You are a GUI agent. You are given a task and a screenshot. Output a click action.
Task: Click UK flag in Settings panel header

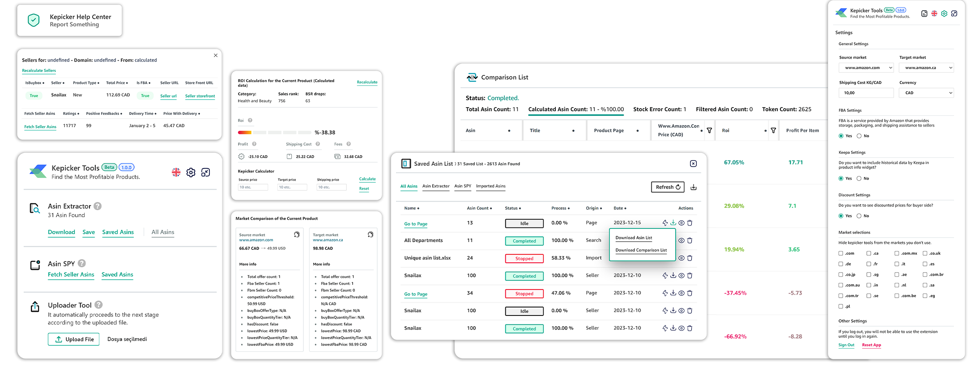(x=934, y=13)
